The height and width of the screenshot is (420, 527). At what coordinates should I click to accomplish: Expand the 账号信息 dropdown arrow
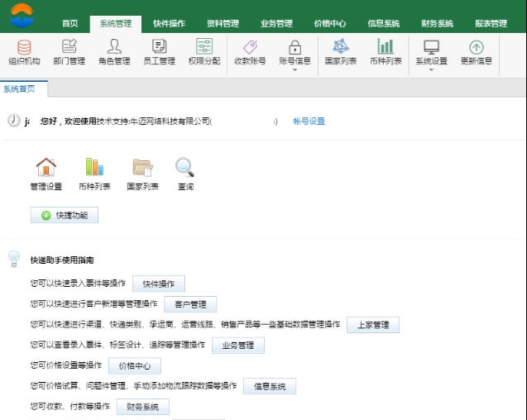coord(295,70)
